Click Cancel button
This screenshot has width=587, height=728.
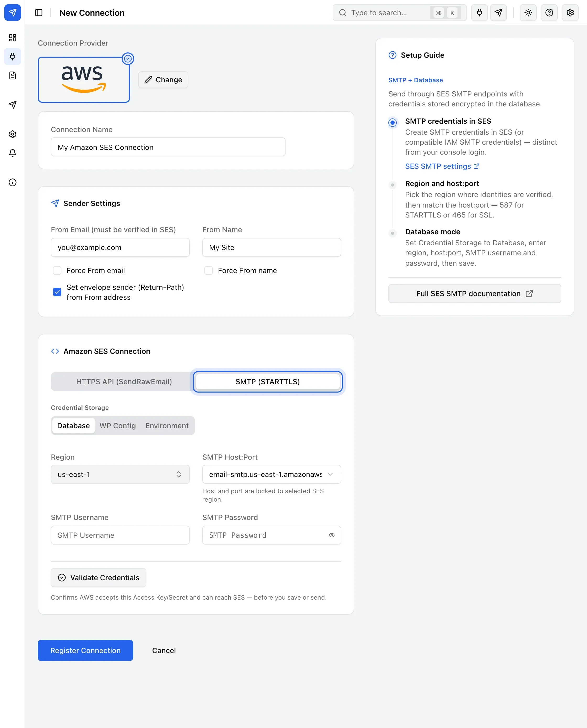click(164, 651)
